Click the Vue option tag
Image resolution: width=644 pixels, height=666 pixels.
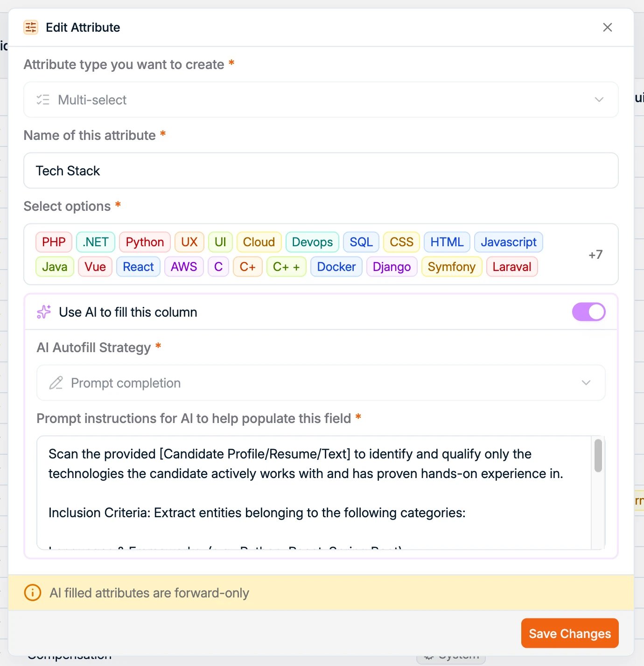[x=95, y=267]
